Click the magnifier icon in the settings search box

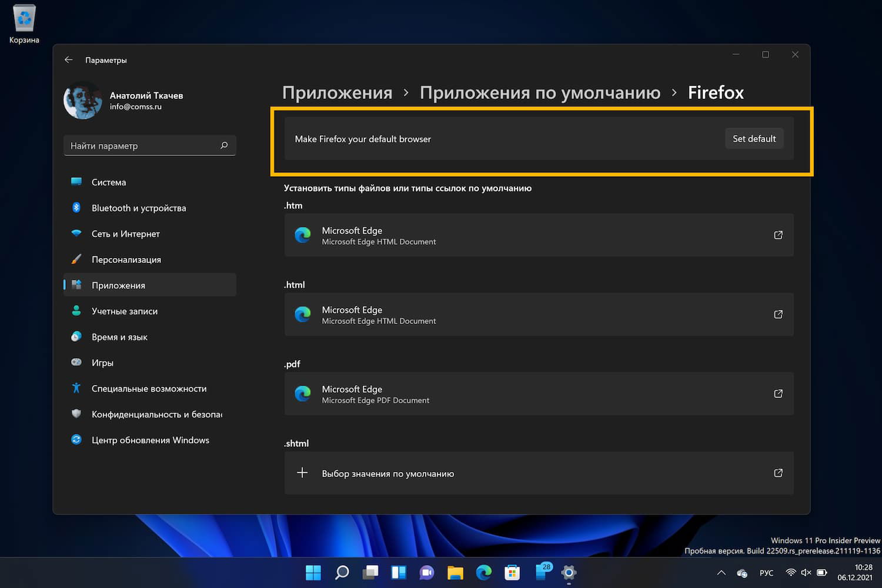(x=224, y=145)
